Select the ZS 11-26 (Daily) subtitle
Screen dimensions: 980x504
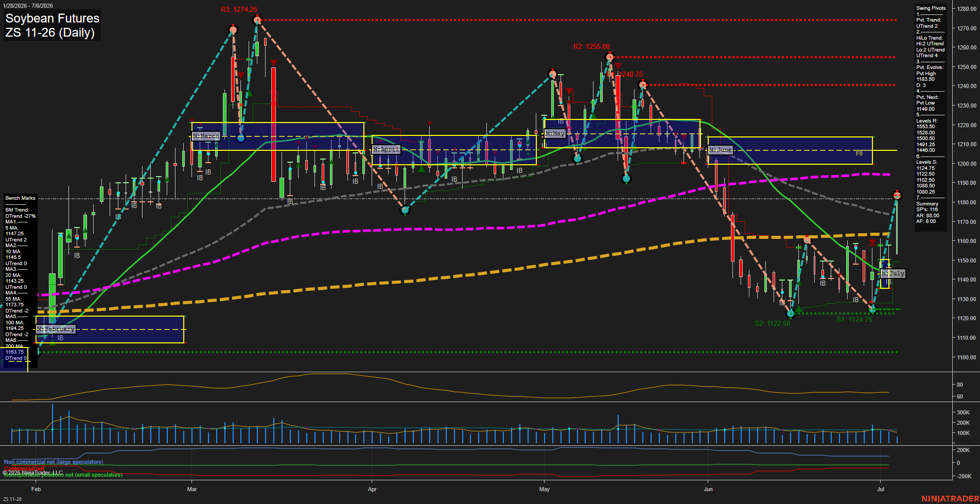(x=50, y=32)
